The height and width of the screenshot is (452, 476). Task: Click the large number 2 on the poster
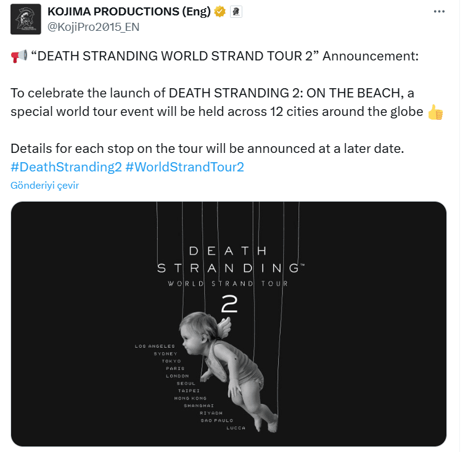228,303
